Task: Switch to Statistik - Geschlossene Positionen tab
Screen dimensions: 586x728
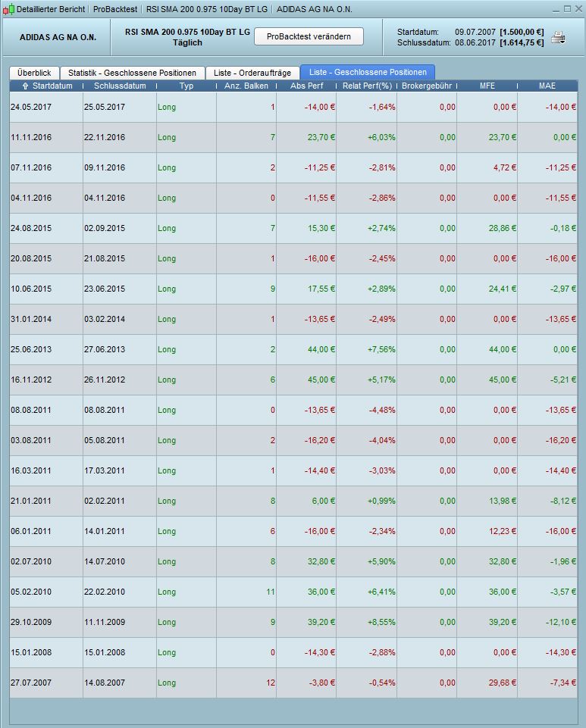Action: pos(133,73)
